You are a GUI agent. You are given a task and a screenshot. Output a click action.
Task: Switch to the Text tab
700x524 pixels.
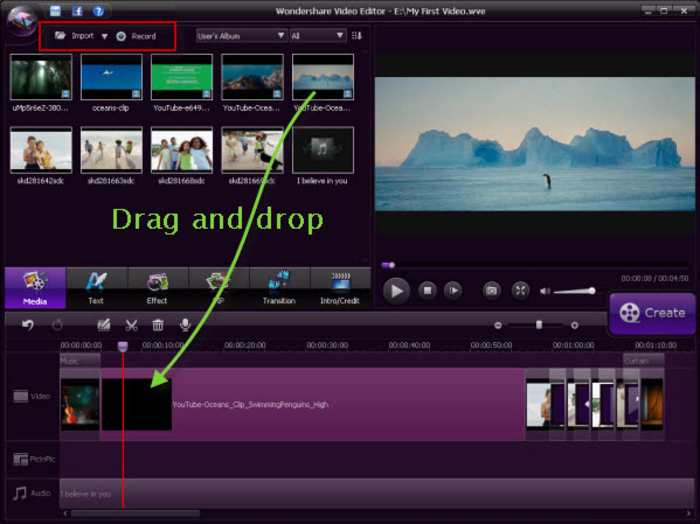click(x=96, y=288)
